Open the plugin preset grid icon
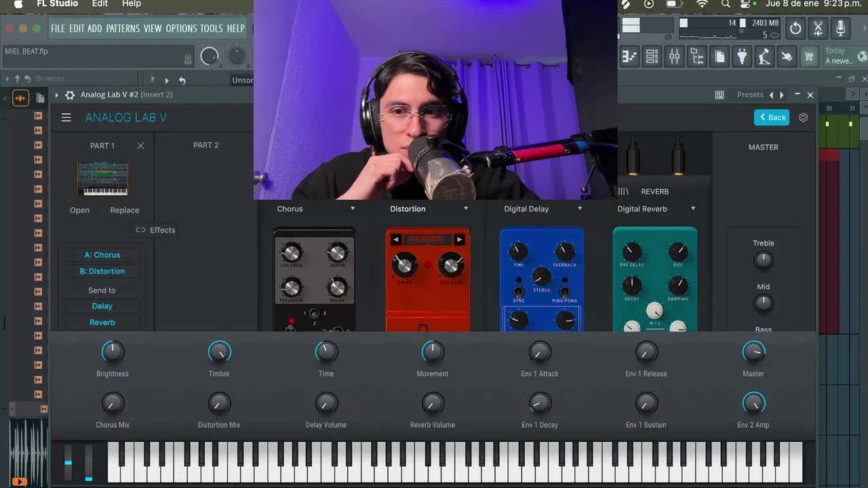This screenshot has width=868, height=488. pos(719,95)
